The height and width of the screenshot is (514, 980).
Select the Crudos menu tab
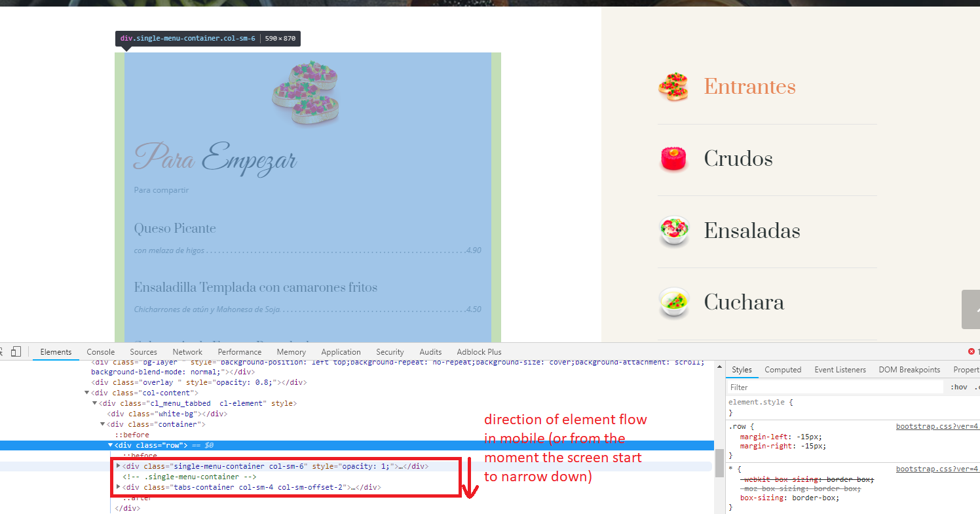(738, 159)
